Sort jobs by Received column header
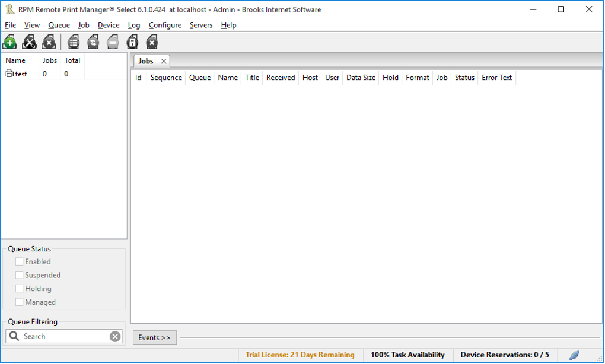605x364 pixels. [281, 78]
